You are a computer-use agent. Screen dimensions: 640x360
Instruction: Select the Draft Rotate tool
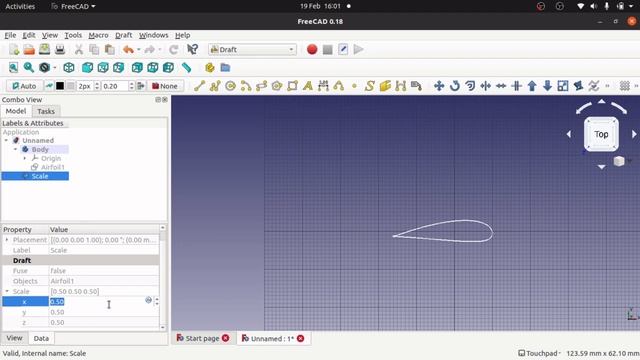[x=454, y=86]
